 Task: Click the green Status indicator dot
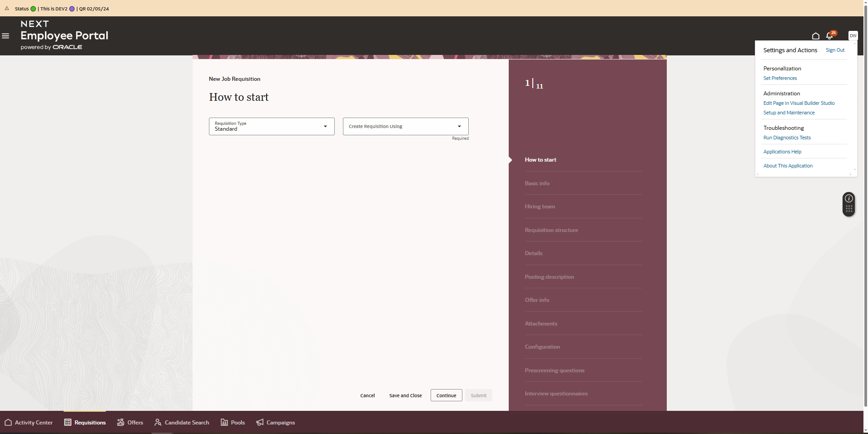click(x=33, y=9)
